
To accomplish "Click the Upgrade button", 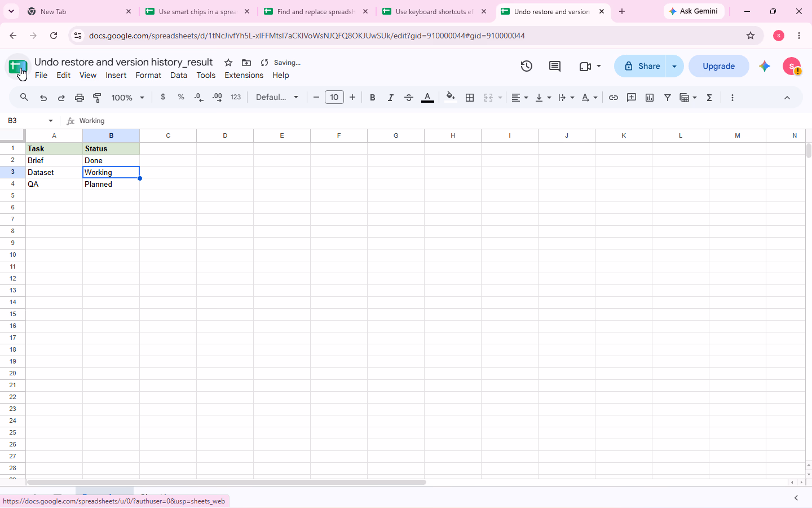I will click(719, 66).
